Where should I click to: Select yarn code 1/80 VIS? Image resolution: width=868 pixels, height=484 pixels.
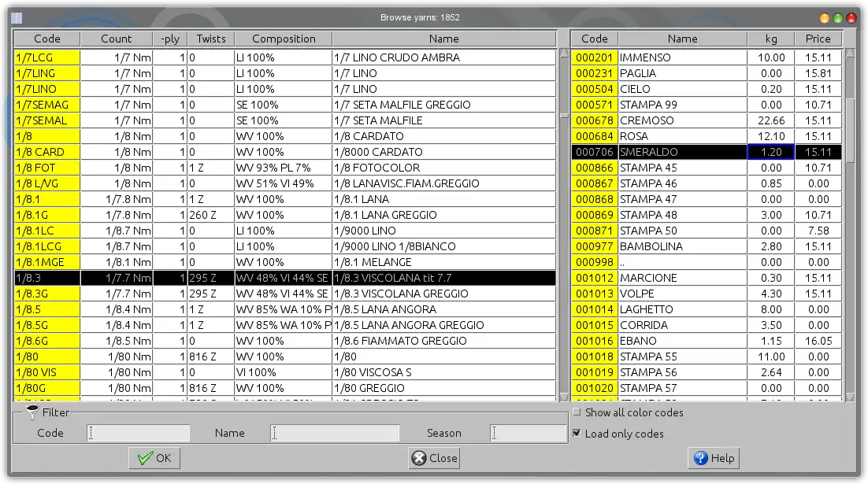47,373
